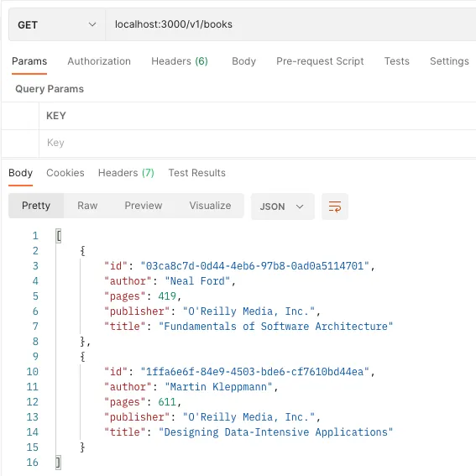Open response Headers (7) tab
The height and width of the screenshot is (476, 476).
[126, 173]
